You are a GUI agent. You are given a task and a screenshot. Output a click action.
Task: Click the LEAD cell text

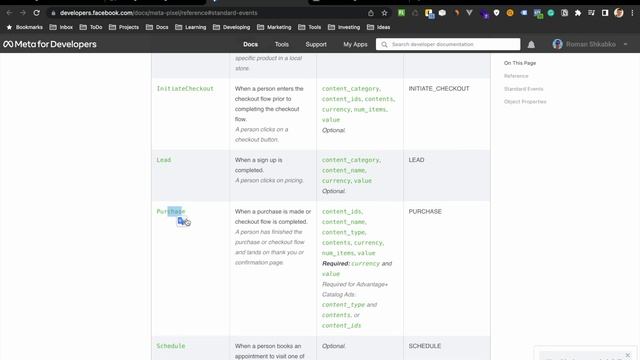pos(416,160)
